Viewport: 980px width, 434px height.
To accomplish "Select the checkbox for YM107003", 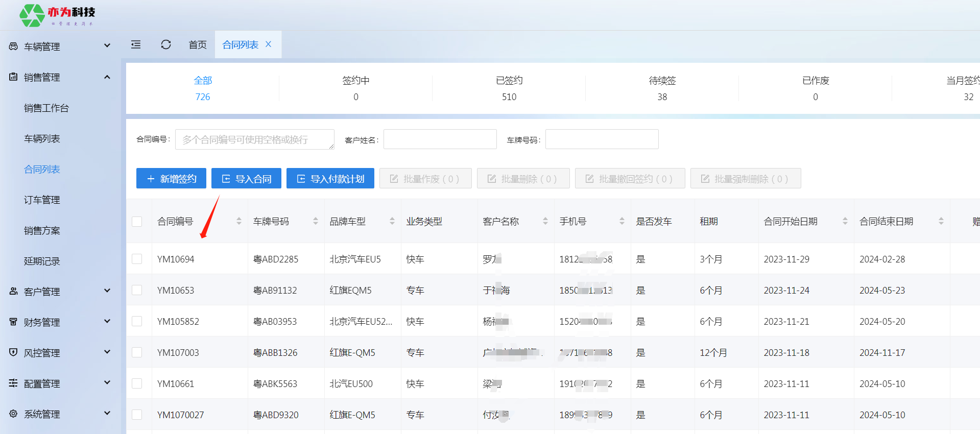I will pyautogui.click(x=137, y=352).
